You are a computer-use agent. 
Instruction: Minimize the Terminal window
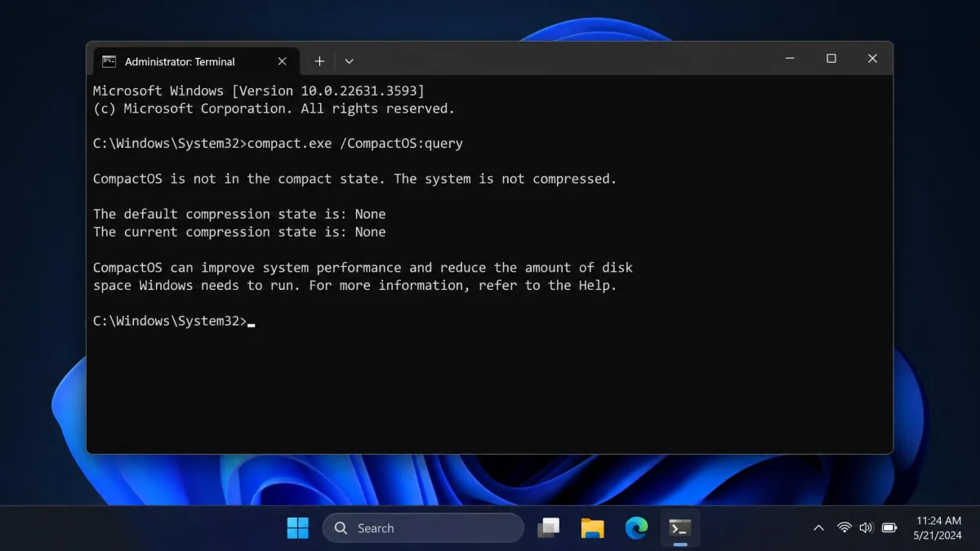[790, 59]
